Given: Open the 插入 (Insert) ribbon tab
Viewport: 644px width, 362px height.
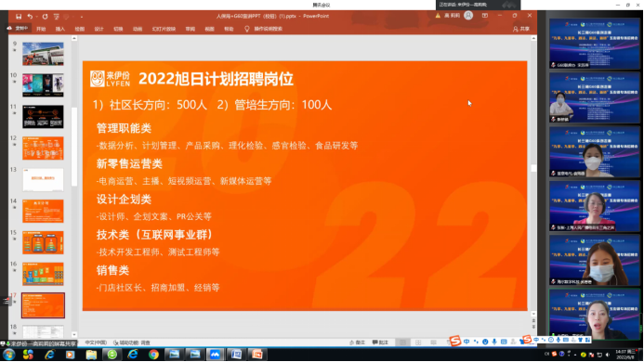Looking at the screenshot, I should point(60,29).
